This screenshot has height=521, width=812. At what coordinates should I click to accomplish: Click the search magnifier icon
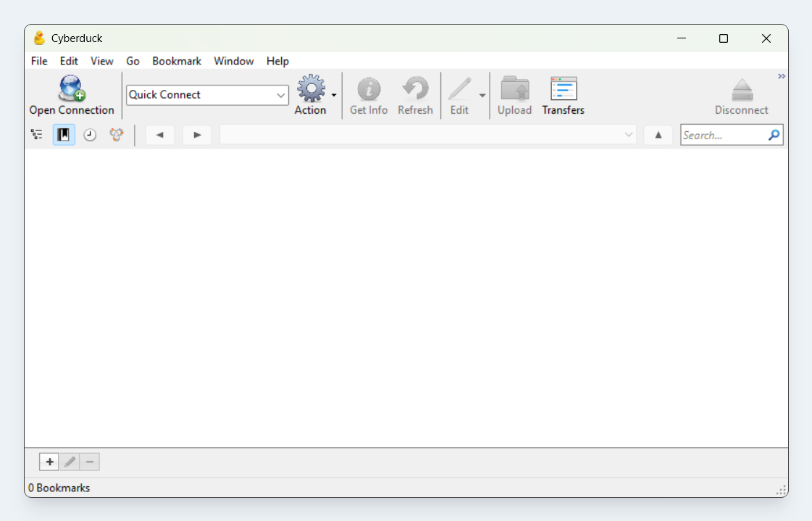[x=774, y=136]
